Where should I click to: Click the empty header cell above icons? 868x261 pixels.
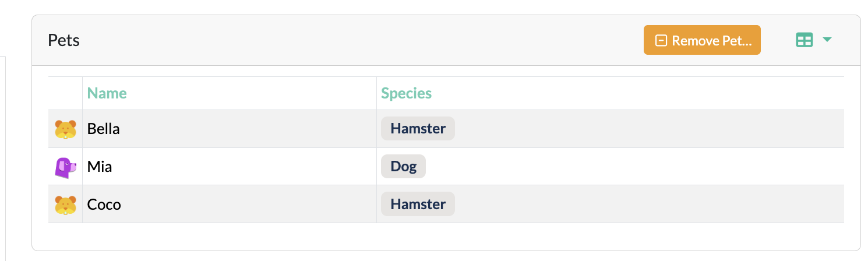coord(65,93)
